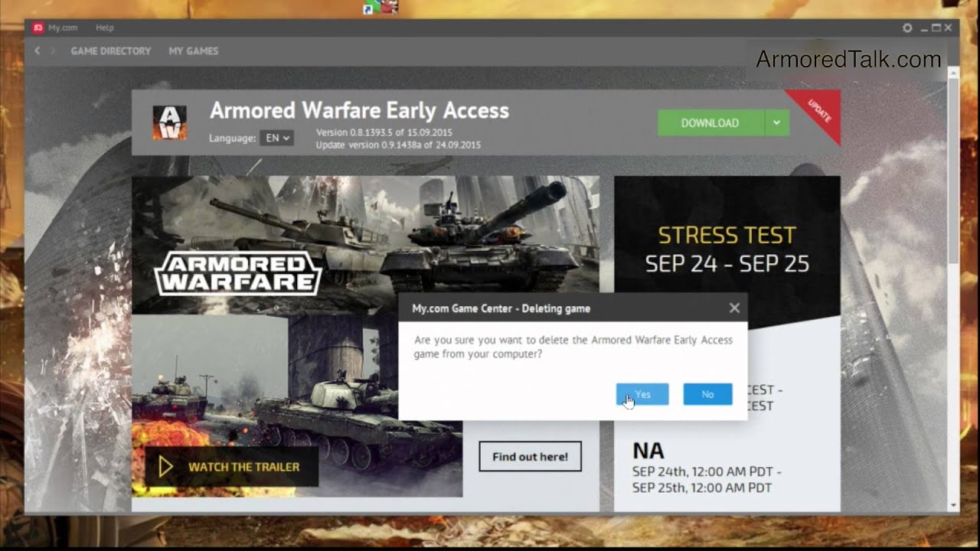Cancel deletion with No button

[707, 394]
